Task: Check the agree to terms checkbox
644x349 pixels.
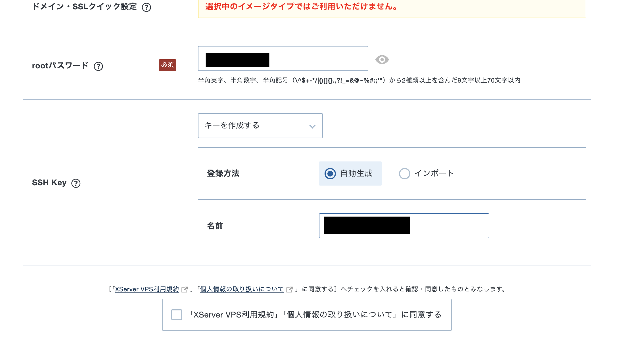Action: tap(176, 314)
